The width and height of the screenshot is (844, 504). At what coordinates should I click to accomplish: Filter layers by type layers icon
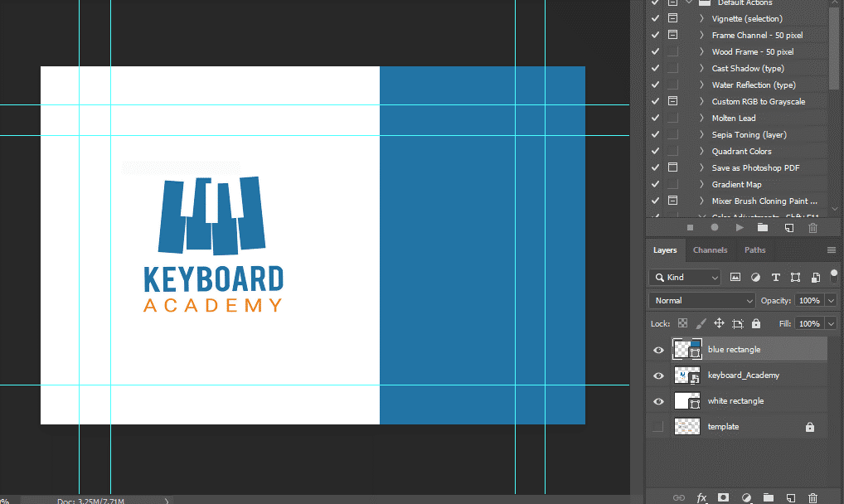(775, 277)
